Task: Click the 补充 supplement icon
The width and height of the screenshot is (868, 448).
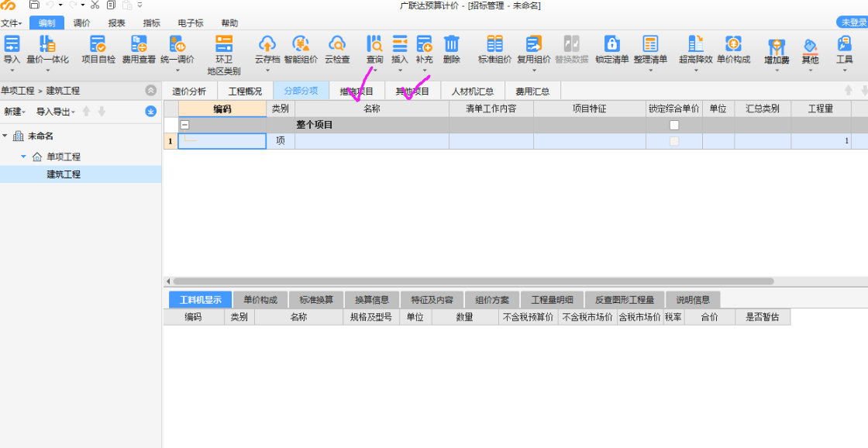Action: click(x=424, y=43)
